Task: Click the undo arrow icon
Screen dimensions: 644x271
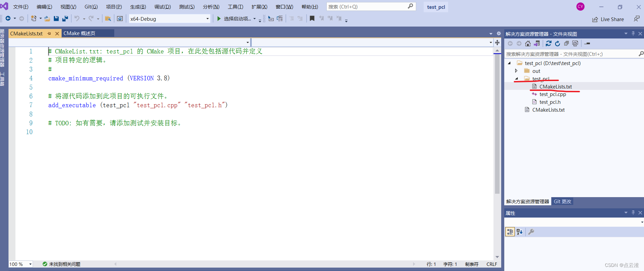Action: point(77,19)
